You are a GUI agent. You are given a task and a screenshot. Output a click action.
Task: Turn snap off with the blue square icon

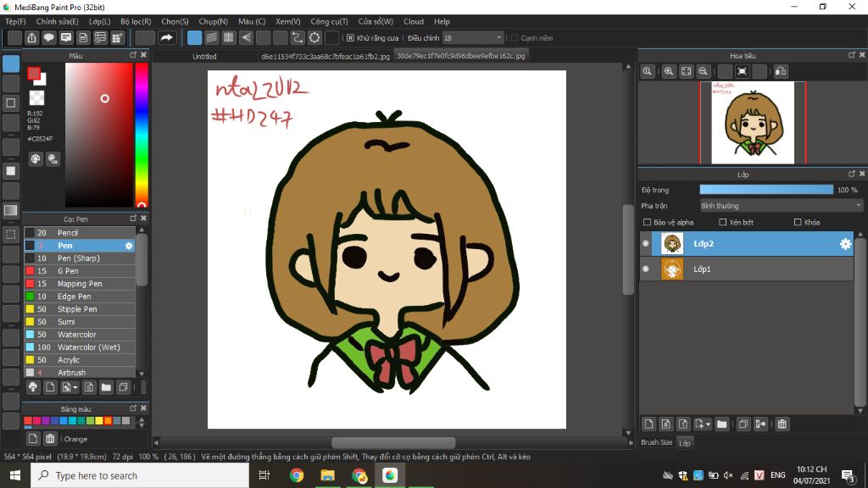click(194, 37)
